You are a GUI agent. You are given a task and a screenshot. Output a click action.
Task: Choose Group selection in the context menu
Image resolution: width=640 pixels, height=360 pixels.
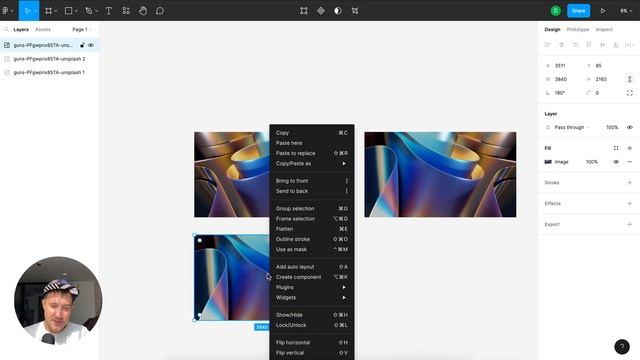point(312,208)
